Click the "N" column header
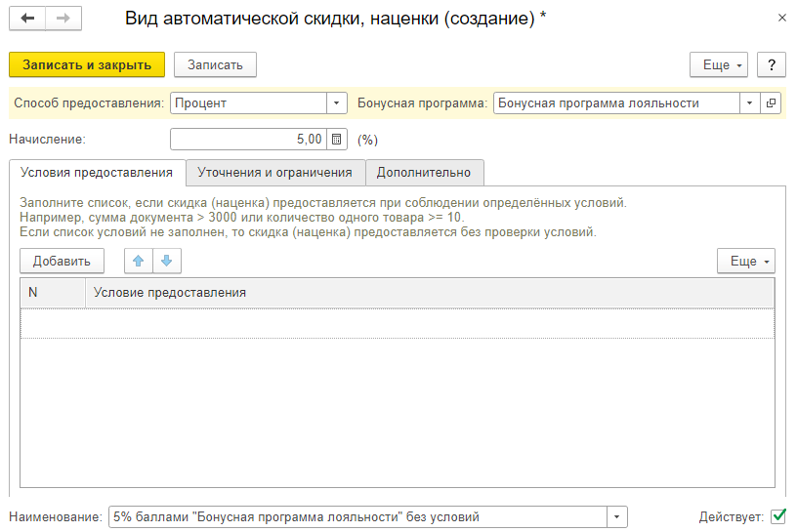797x532 pixels. pos(53,293)
